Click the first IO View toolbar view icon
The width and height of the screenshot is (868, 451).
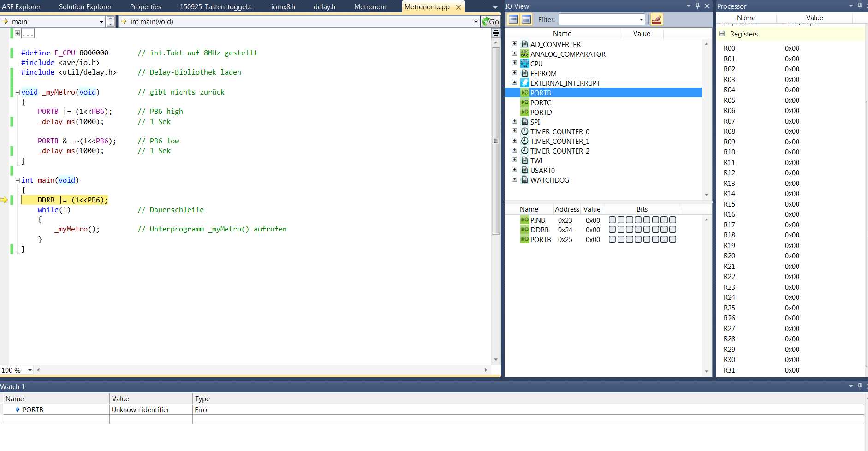[513, 19]
